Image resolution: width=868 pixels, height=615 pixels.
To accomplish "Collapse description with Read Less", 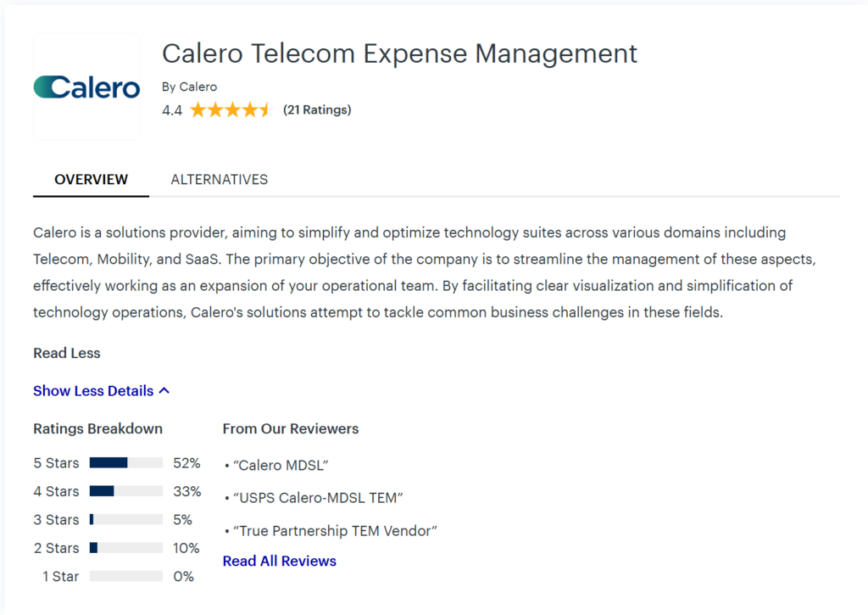I will 67,353.
